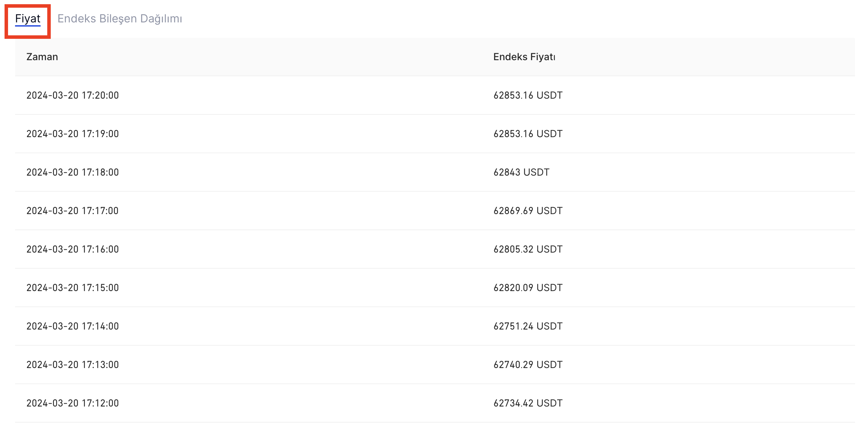Select the 17:20:00 timestamp cell
Screen dimensions: 868x424
[72, 96]
